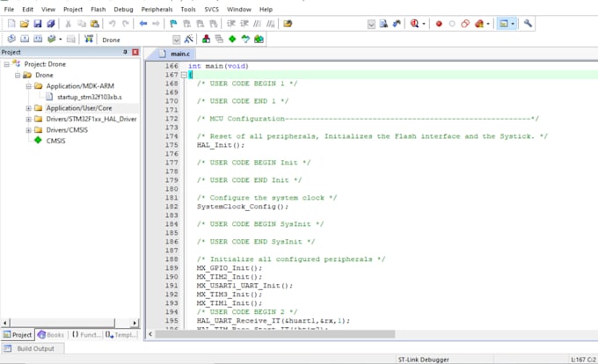Viewport: 598px width, 364px height.
Task: Open the File menu
Action: 9,9
